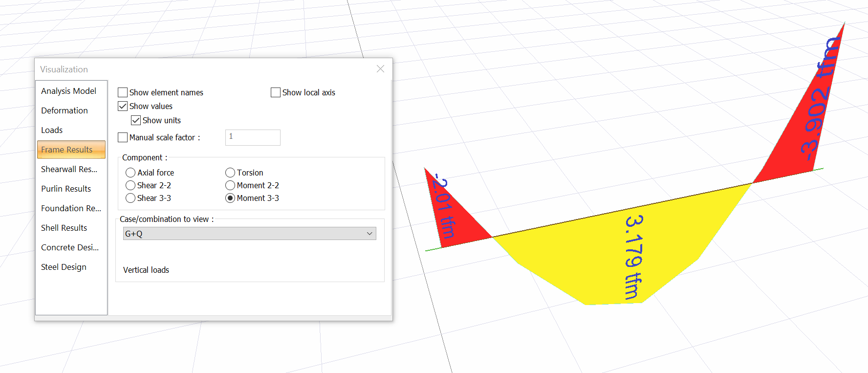Toggle the Manual scale factor checkbox
This screenshot has width=868, height=373.
click(x=123, y=137)
